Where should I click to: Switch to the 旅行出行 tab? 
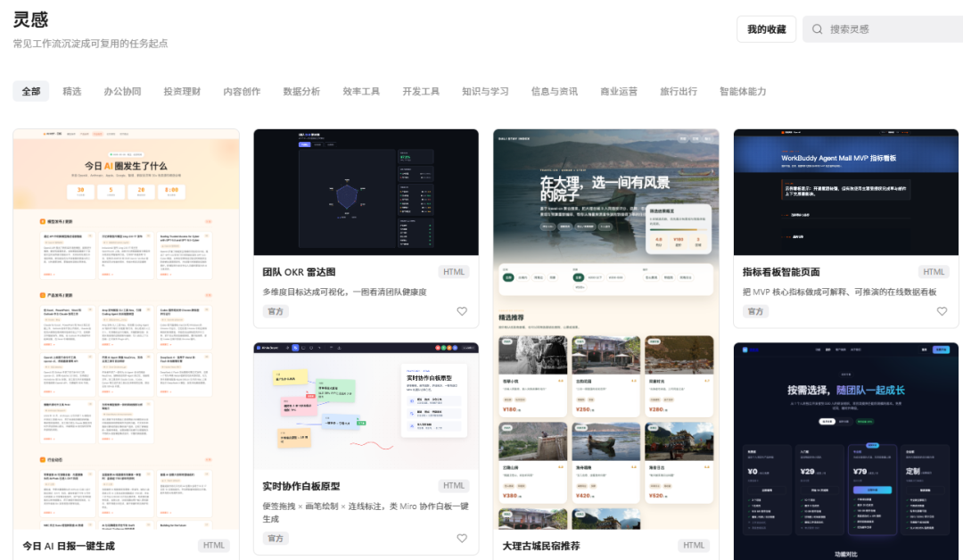point(678,92)
